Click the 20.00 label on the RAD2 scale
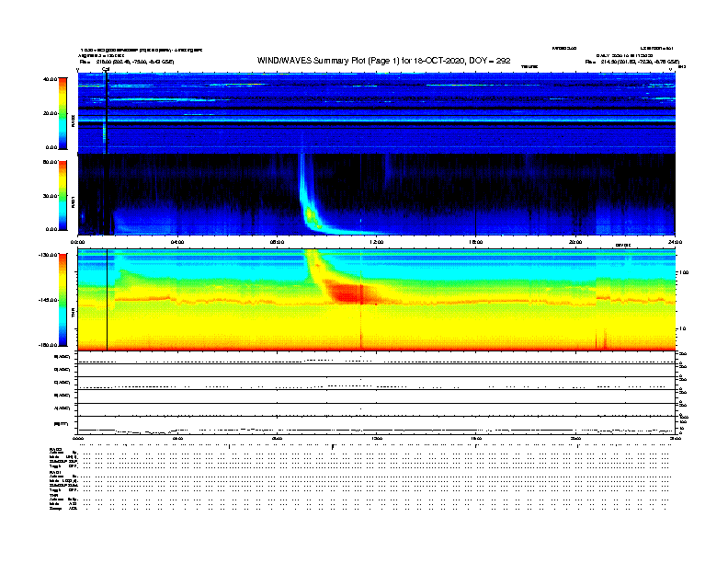The width and height of the screenshot is (728, 563). (x=51, y=113)
